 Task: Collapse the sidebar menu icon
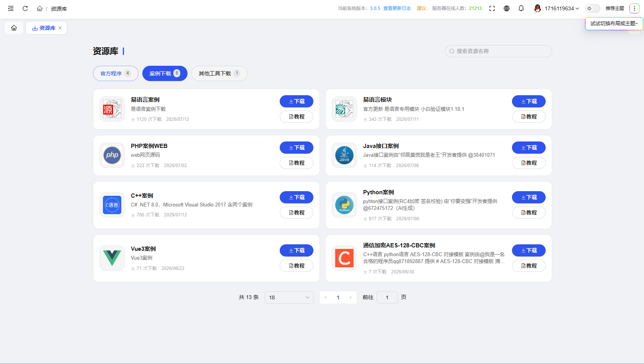(x=11, y=8)
